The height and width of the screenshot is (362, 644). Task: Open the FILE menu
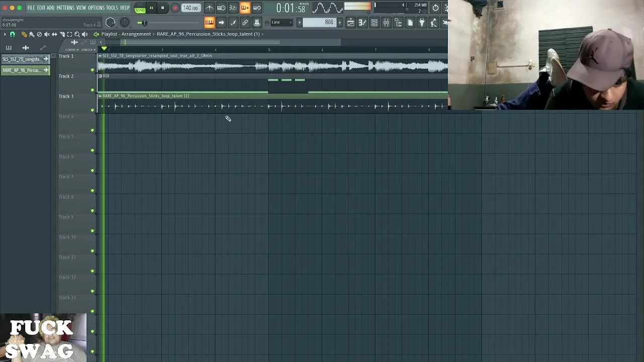31,8
